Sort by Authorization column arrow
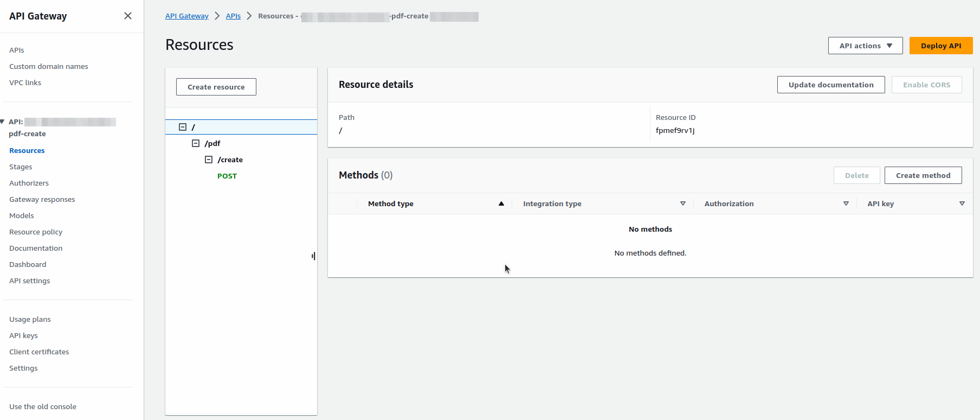Screen dimensions: 980x420 click(846, 203)
